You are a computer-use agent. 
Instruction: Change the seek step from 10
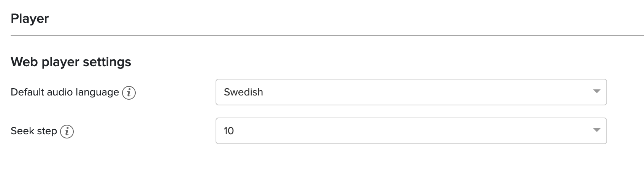click(x=411, y=131)
